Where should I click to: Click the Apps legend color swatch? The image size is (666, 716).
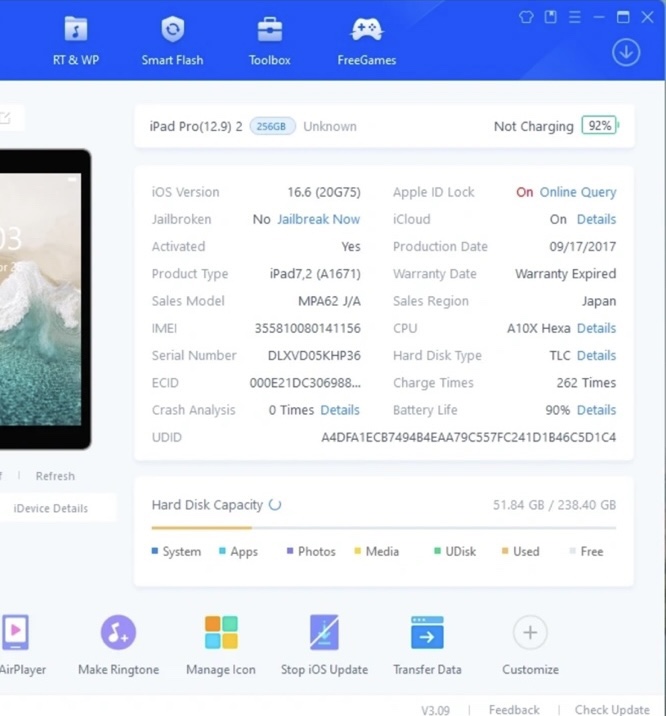click(222, 551)
